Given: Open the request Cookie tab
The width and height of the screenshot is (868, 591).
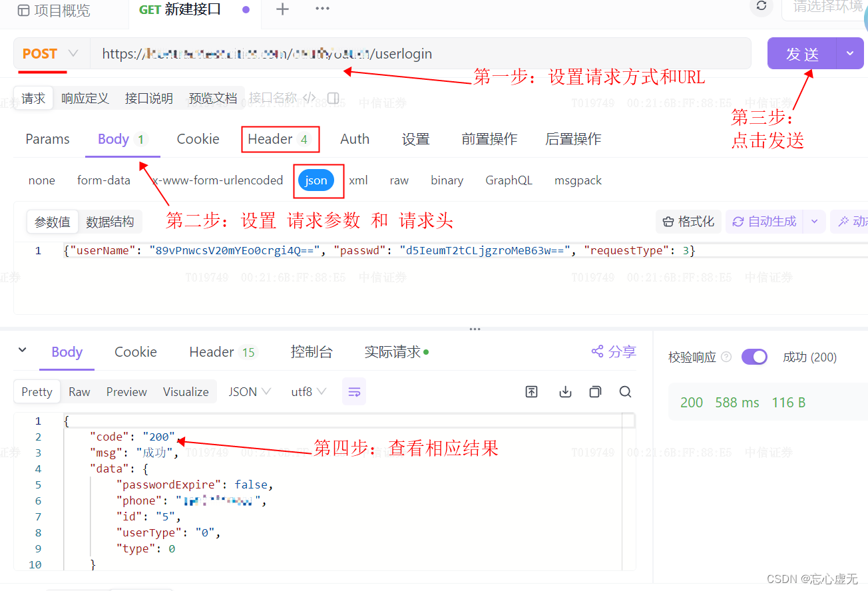Looking at the screenshot, I should coord(198,139).
